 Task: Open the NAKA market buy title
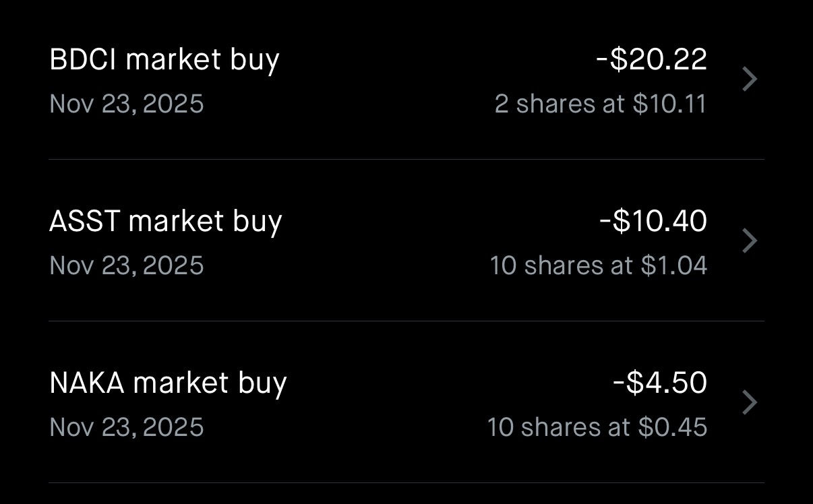169,383
